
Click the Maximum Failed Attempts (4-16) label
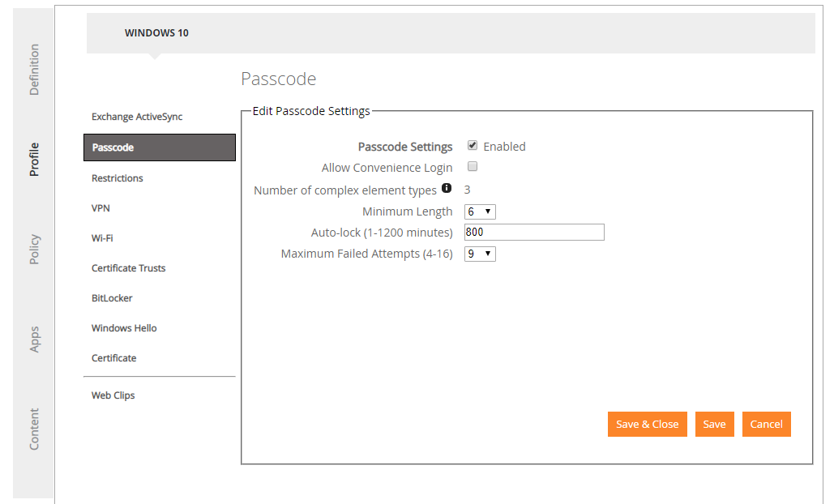tap(367, 254)
